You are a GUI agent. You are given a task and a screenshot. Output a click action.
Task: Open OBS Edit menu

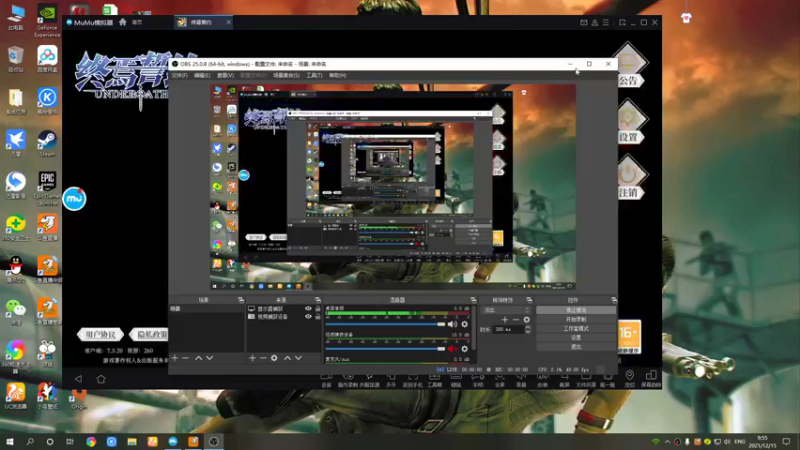pyautogui.click(x=202, y=76)
